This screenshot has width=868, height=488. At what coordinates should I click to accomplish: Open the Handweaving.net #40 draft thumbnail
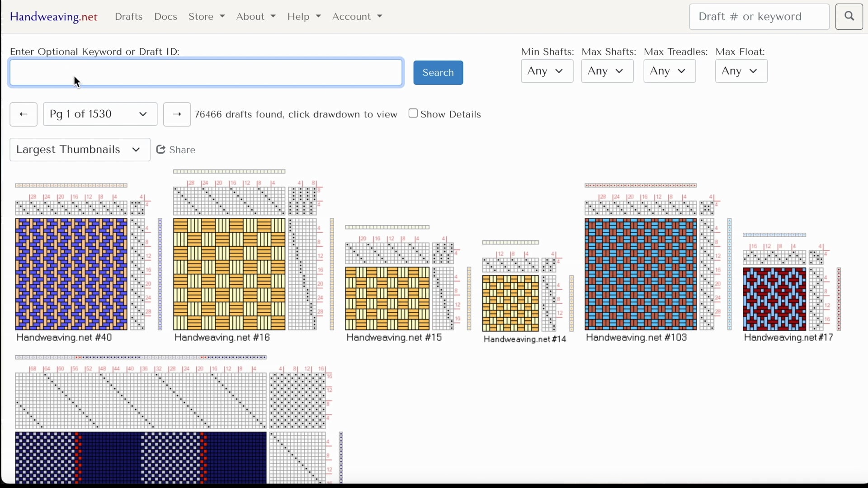71,273
